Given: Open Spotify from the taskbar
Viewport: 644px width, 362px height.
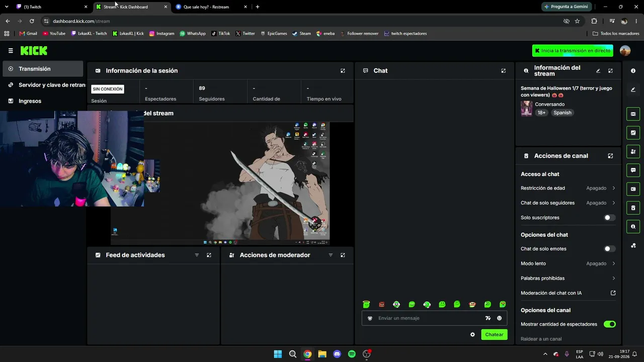Looking at the screenshot, I should click(x=352, y=354).
